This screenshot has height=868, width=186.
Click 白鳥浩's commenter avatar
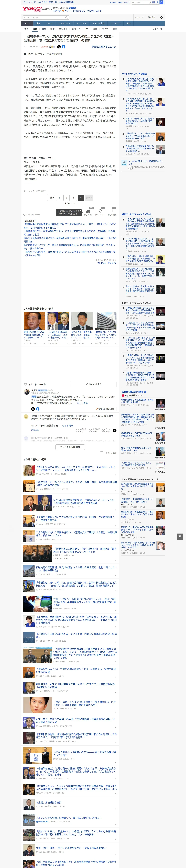[x=26, y=392]
